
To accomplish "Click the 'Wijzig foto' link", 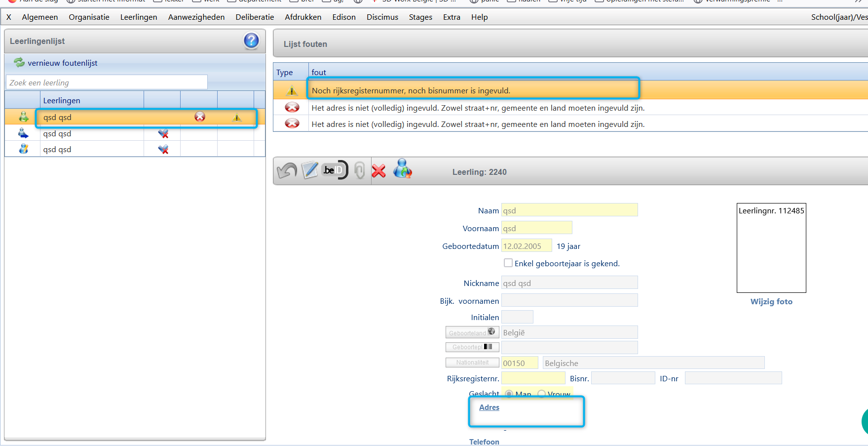I will pyautogui.click(x=771, y=302).
